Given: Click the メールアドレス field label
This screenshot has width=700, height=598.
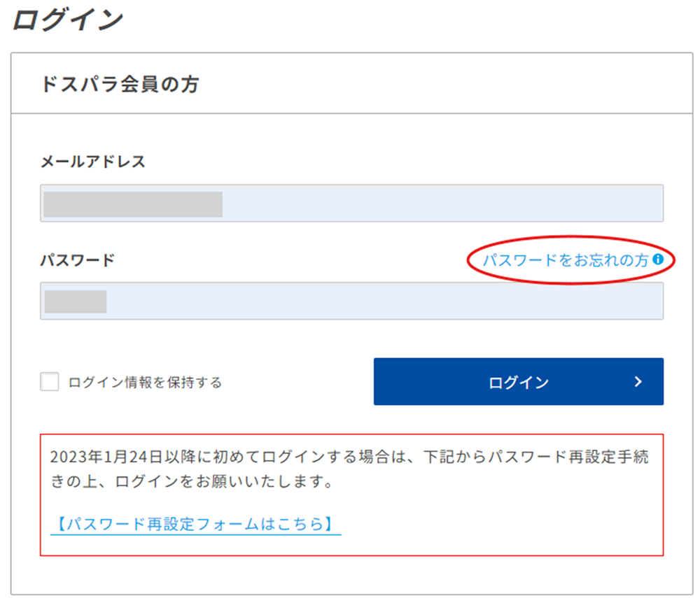Looking at the screenshot, I should tap(93, 162).
